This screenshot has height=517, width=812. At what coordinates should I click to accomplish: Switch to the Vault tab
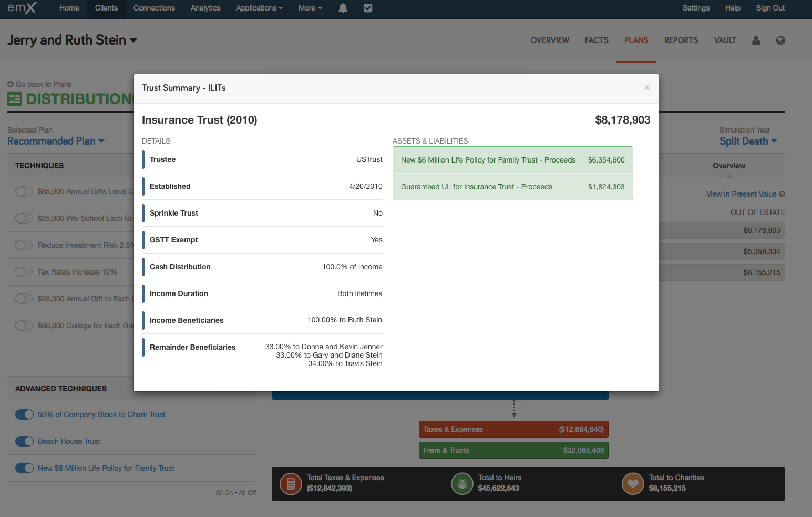(x=725, y=40)
